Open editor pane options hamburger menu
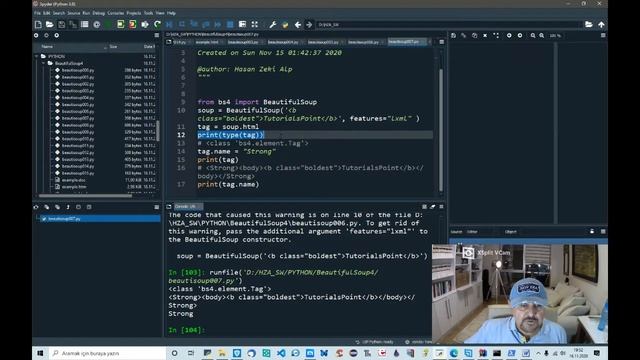640x360 pixels. (441, 42)
